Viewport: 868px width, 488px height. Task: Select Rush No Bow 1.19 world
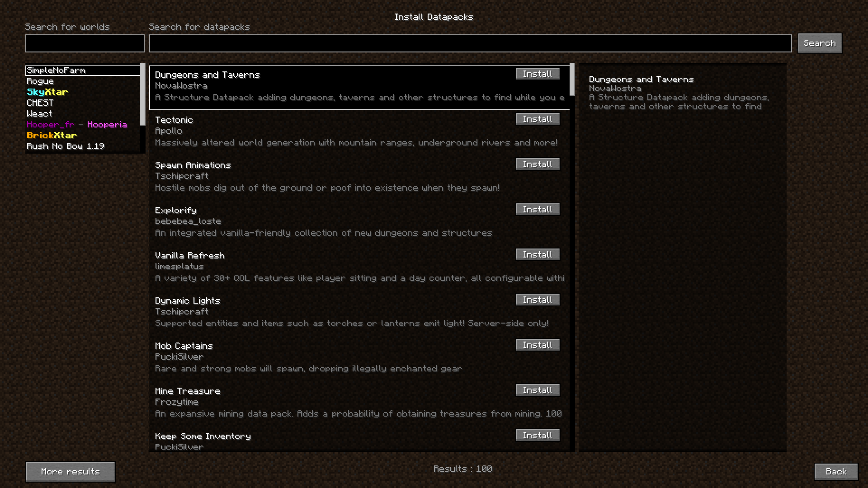[66, 146]
